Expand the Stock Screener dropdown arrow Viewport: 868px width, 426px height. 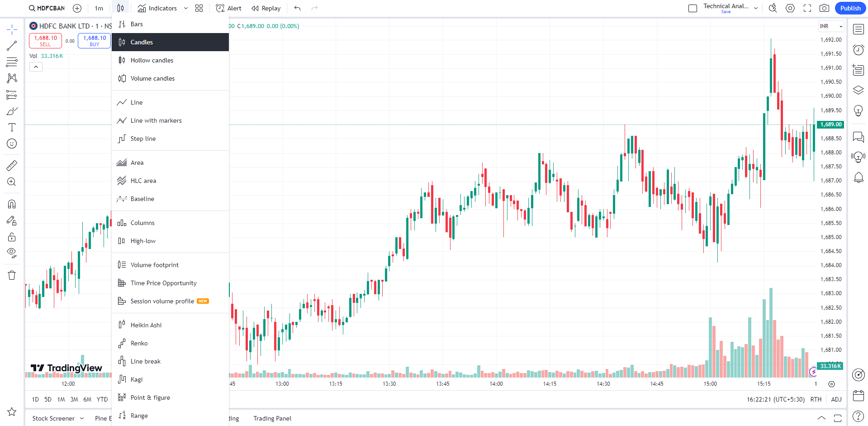click(x=82, y=418)
